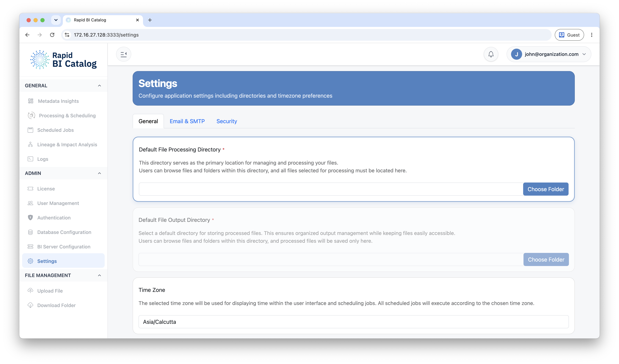Click the Lineage & Impact Analysis icon
619x364 pixels.
pyautogui.click(x=30, y=144)
